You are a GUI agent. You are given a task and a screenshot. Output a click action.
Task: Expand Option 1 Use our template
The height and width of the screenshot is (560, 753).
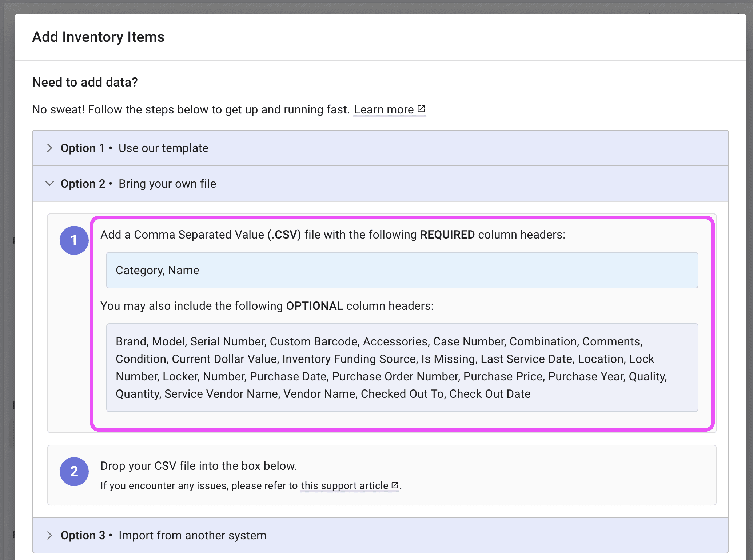pos(134,148)
